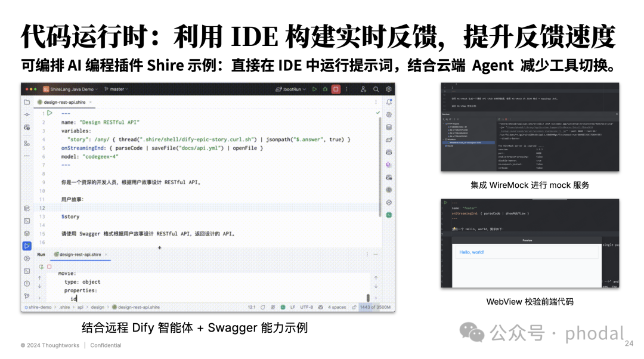
Task: Expand the ShireLang Java Demo project dropdown
Action: tap(70, 89)
